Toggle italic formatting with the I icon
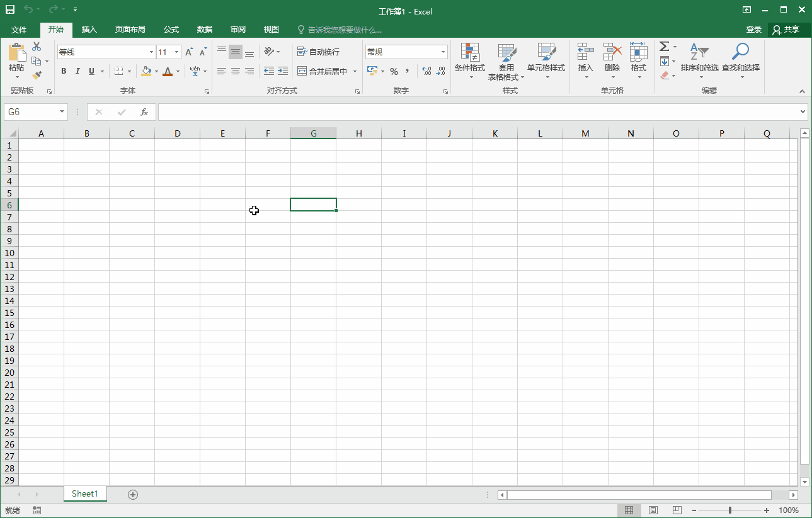The height and width of the screenshot is (518, 812). pos(77,71)
